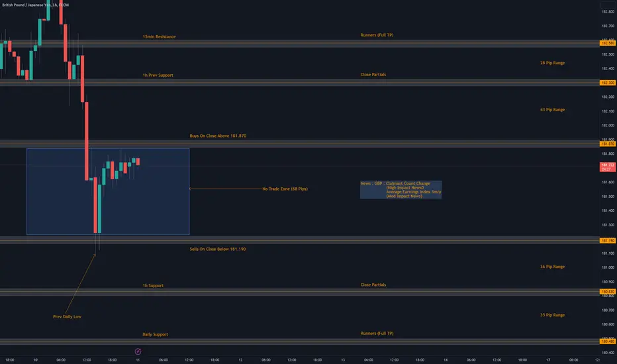
Task: Click the 'Prev Daily Low' annotation
Action: (67, 317)
